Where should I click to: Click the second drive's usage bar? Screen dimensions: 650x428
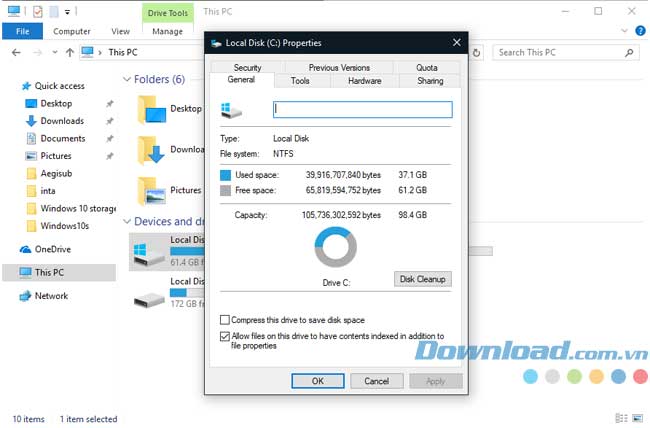click(187, 293)
